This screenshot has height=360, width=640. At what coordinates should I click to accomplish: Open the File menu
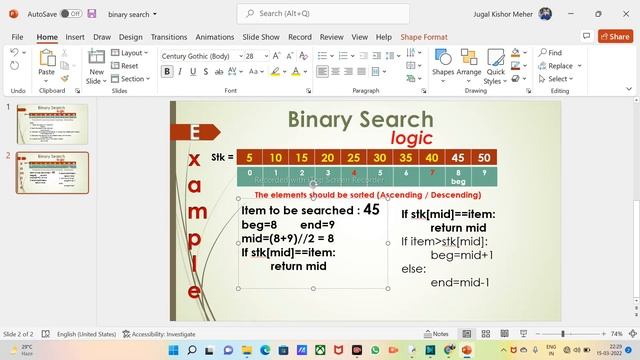17,37
